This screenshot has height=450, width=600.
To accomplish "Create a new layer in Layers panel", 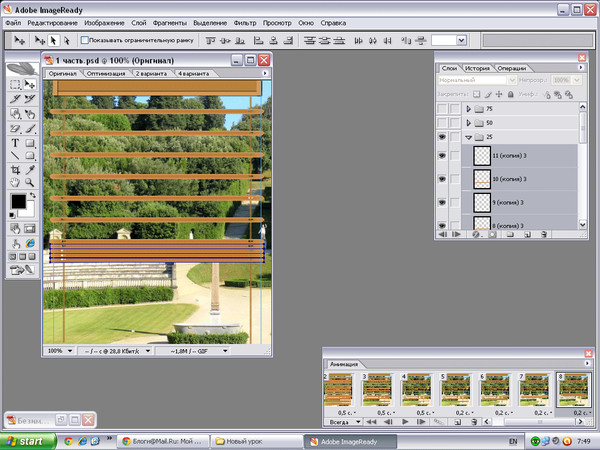I will [x=527, y=234].
